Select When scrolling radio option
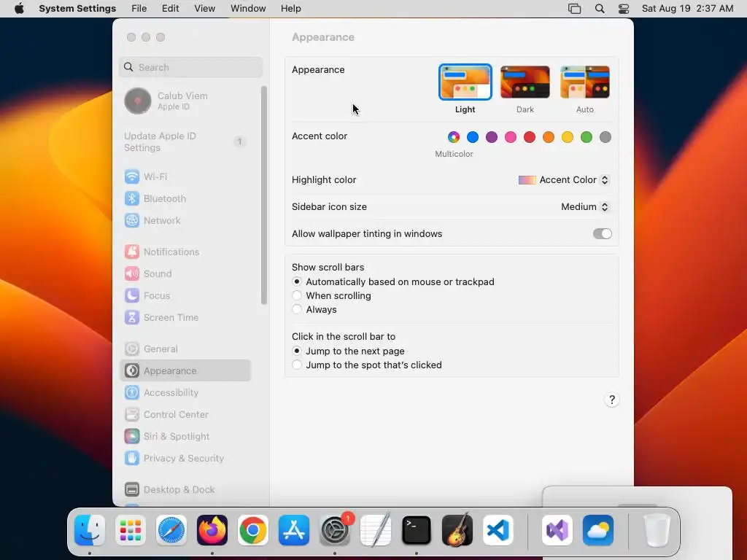Viewport: 747px width, 560px height. tap(298, 296)
